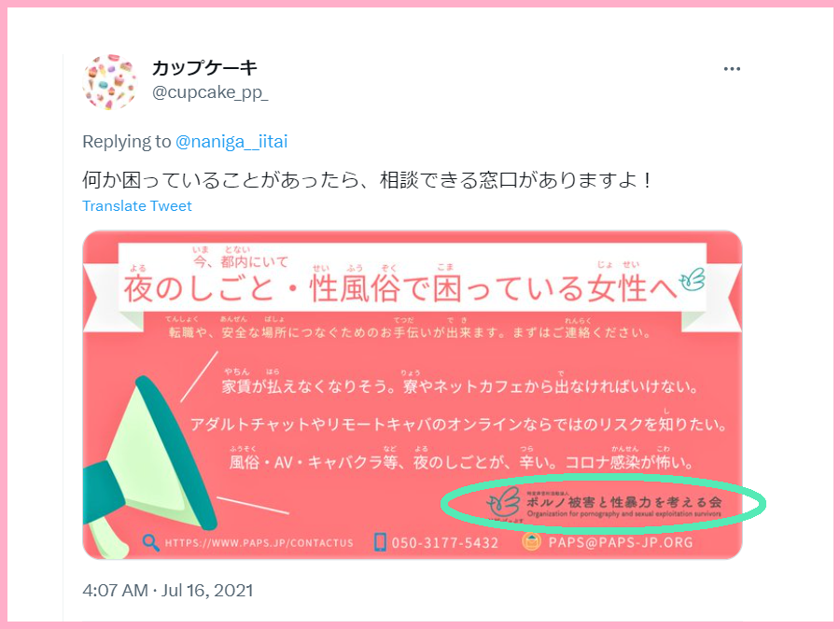Viewport: 840px width, 629px height.
Task: Click the Japanese tweet text body
Action: pos(368,180)
